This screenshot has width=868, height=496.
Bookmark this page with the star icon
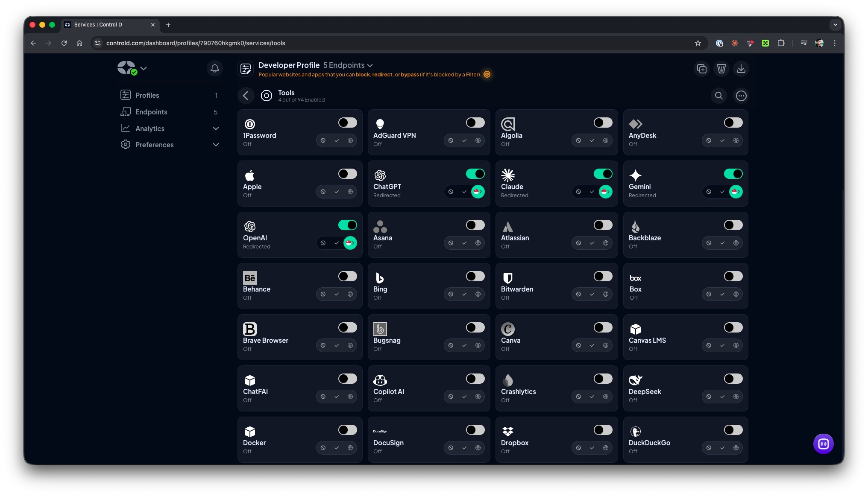pyautogui.click(x=698, y=43)
